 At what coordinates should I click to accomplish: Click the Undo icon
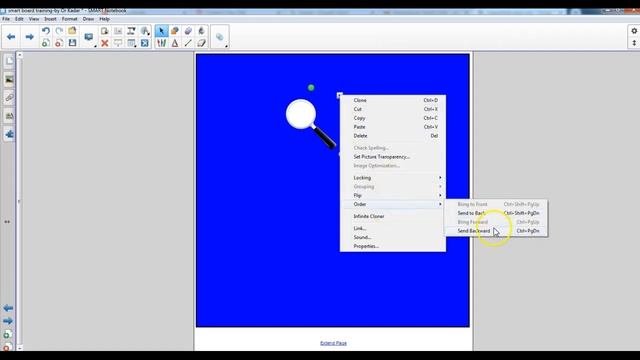46,31
